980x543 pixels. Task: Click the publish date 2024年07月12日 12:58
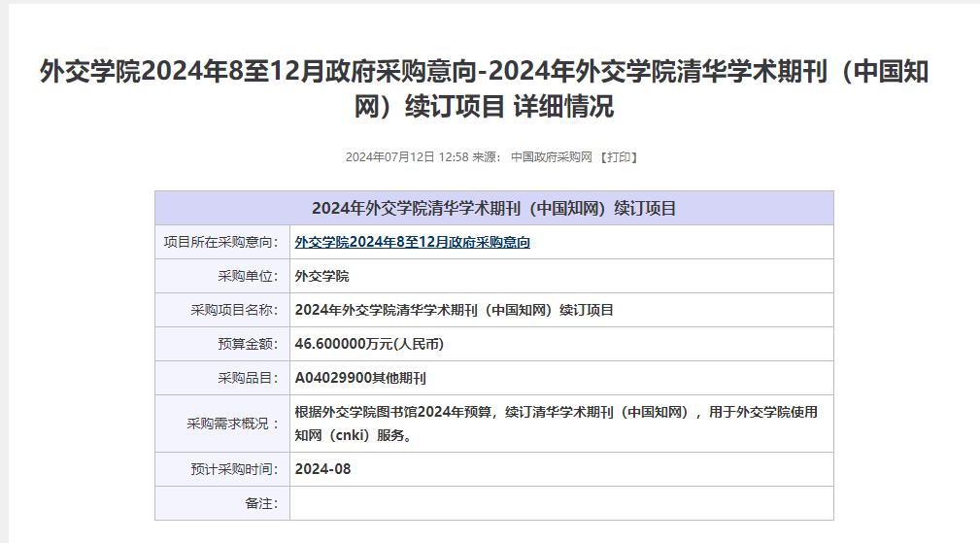(407, 157)
